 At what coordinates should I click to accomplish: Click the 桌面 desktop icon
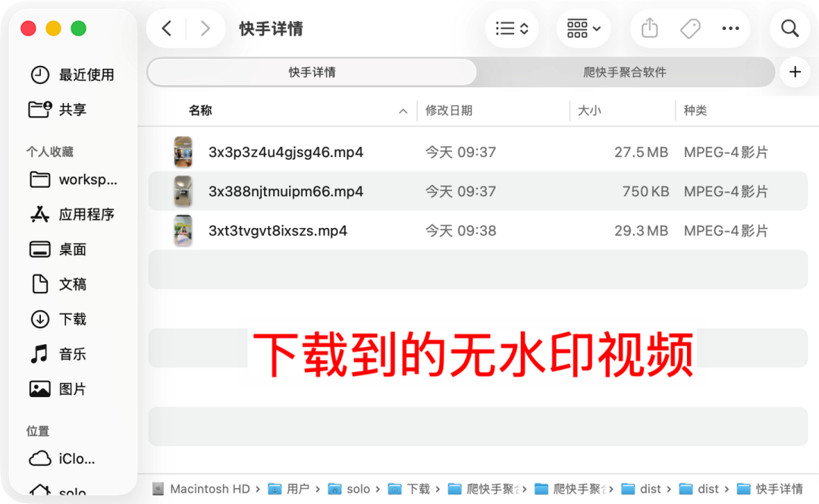[39, 249]
